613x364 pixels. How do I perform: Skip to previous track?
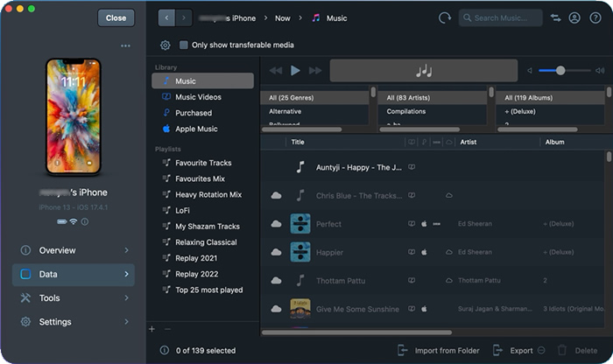point(276,71)
